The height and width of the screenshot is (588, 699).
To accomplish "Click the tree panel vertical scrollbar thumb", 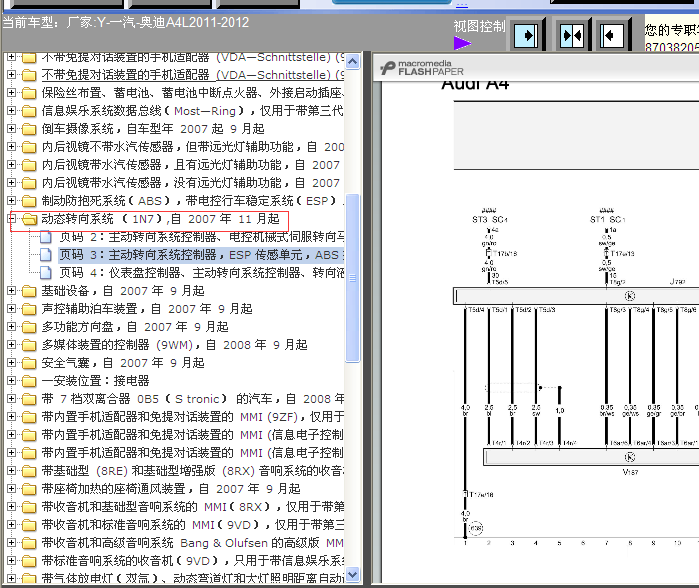I will pos(353,278).
